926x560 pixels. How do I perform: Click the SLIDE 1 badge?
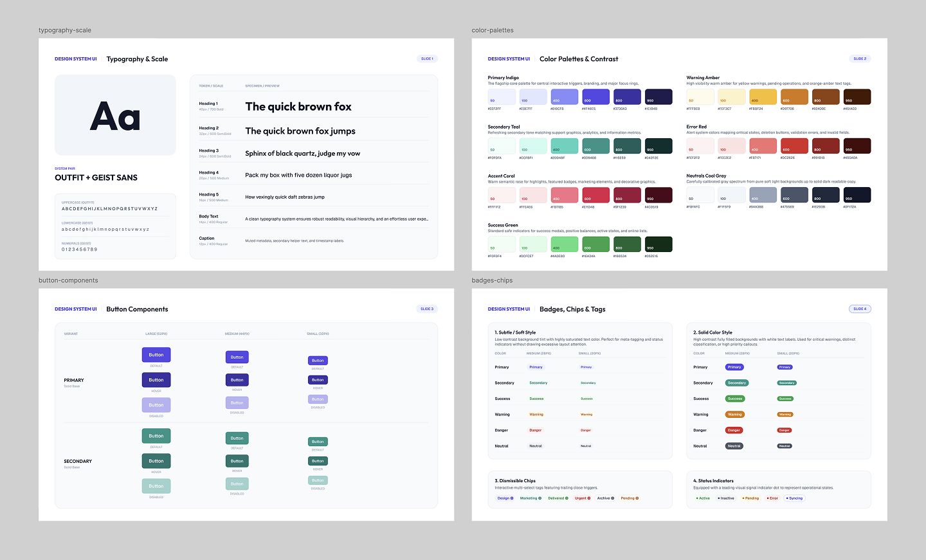pyautogui.click(x=427, y=59)
